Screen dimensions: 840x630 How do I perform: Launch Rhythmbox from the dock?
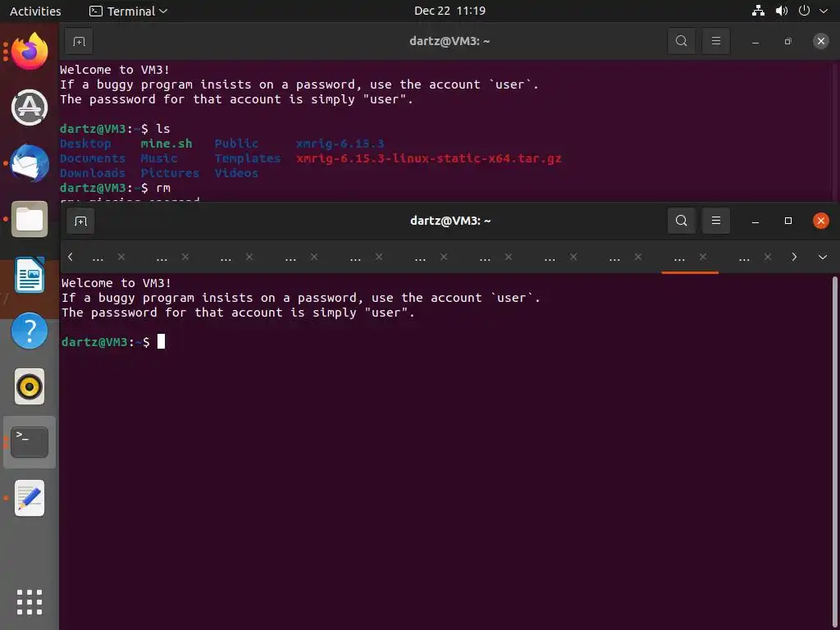point(30,386)
